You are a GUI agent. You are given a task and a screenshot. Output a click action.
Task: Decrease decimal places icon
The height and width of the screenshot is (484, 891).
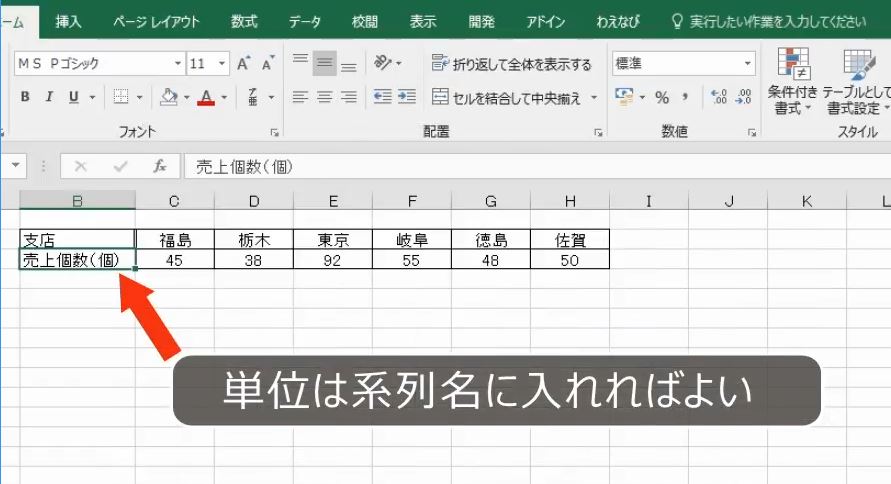[x=743, y=97]
